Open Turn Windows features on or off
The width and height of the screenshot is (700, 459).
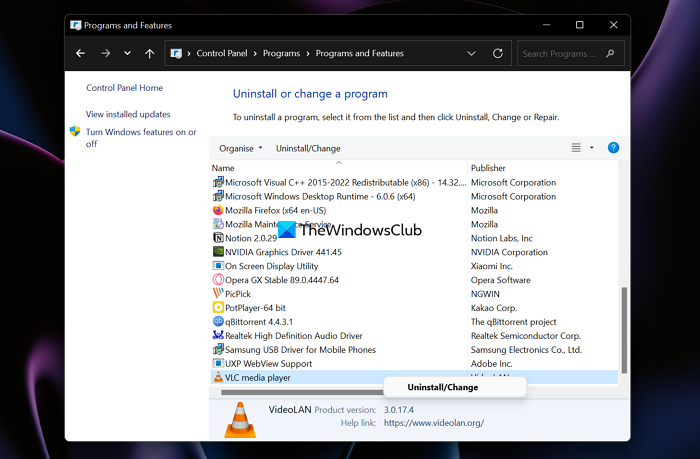[141, 138]
